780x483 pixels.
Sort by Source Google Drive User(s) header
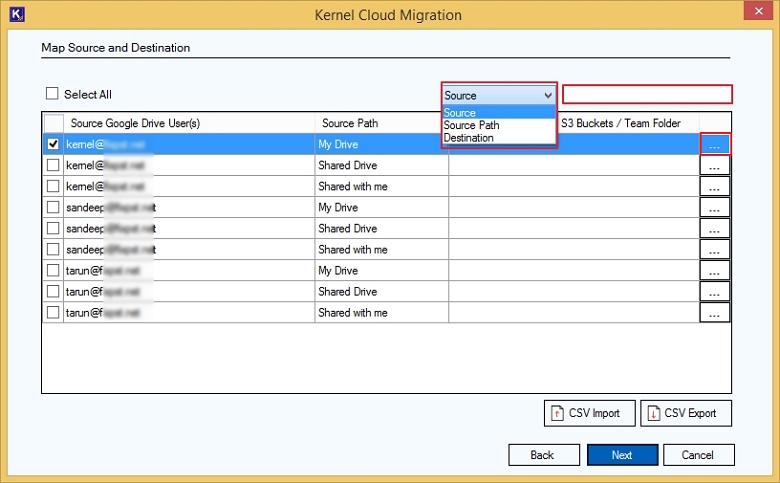pos(189,123)
